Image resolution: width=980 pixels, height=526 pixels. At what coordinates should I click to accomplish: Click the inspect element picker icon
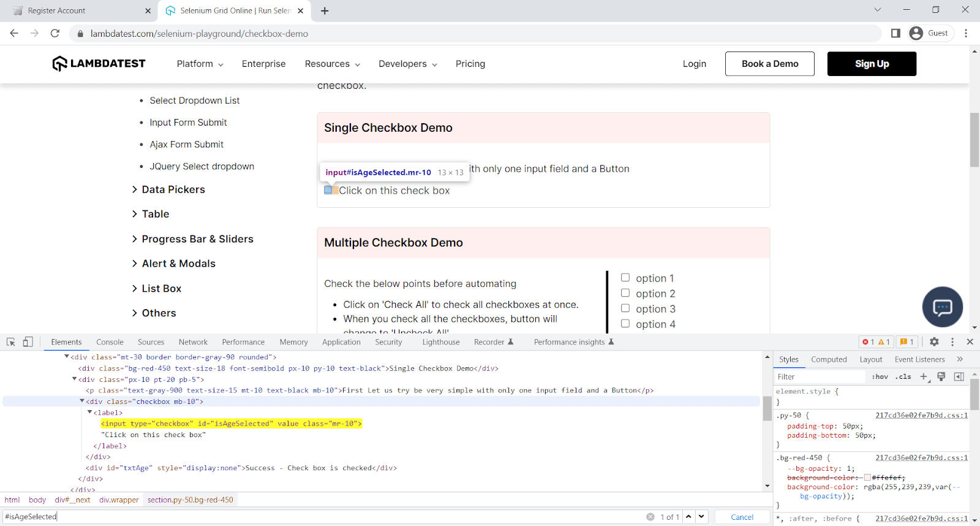[11, 342]
